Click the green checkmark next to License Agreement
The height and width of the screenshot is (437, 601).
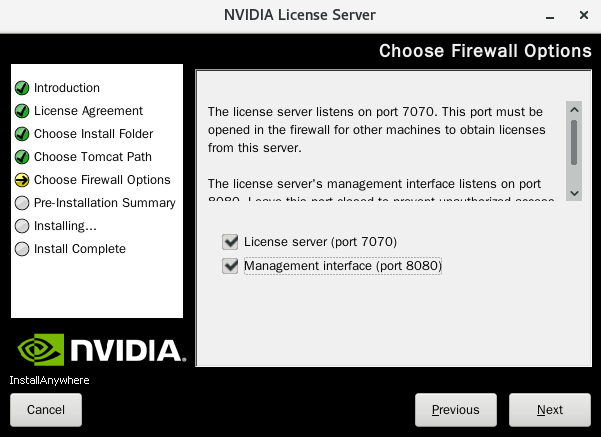click(22, 111)
